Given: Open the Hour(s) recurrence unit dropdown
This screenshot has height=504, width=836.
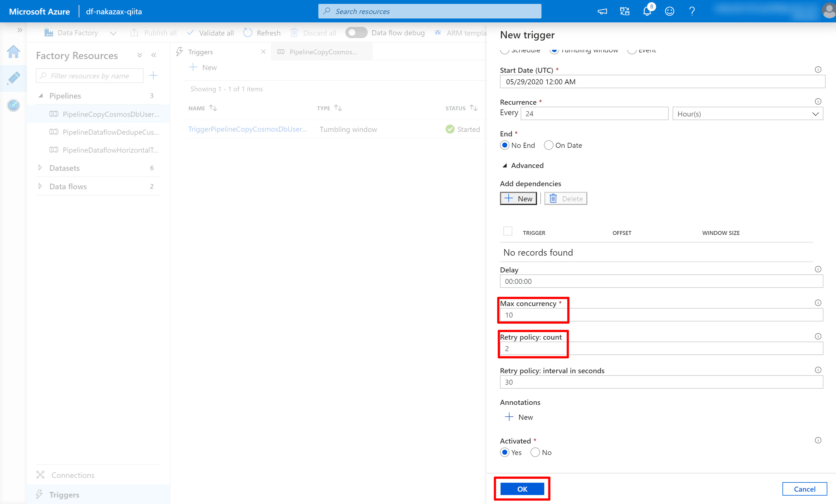Looking at the screenshot, I should (x=748, y=114).
